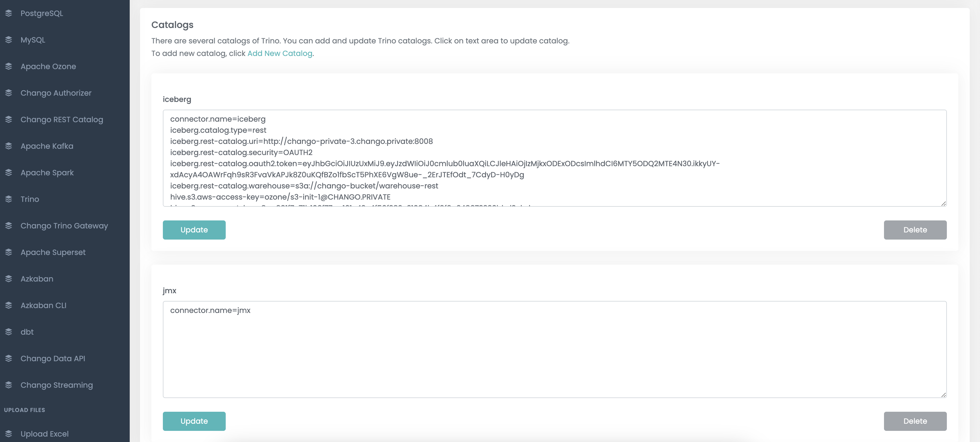Navigate to Chango Data API
The height and width of the screenshot is (442, 980).
pos(53,358)
